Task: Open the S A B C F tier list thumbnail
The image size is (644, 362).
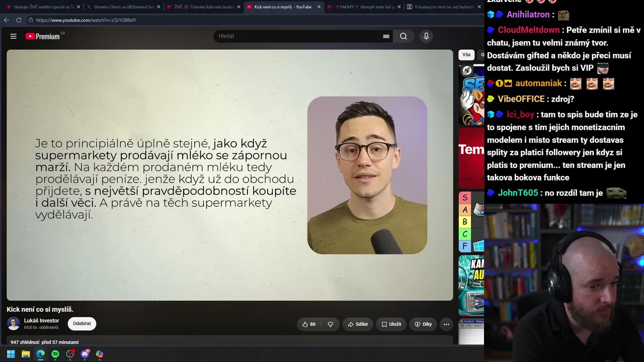Action: 471,221
